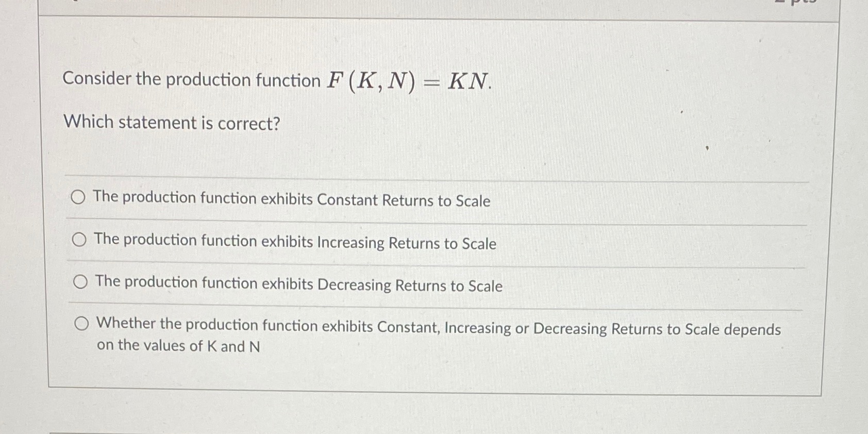
Task: Click the radio circle beside the third answer
Action: click(80, 282)
